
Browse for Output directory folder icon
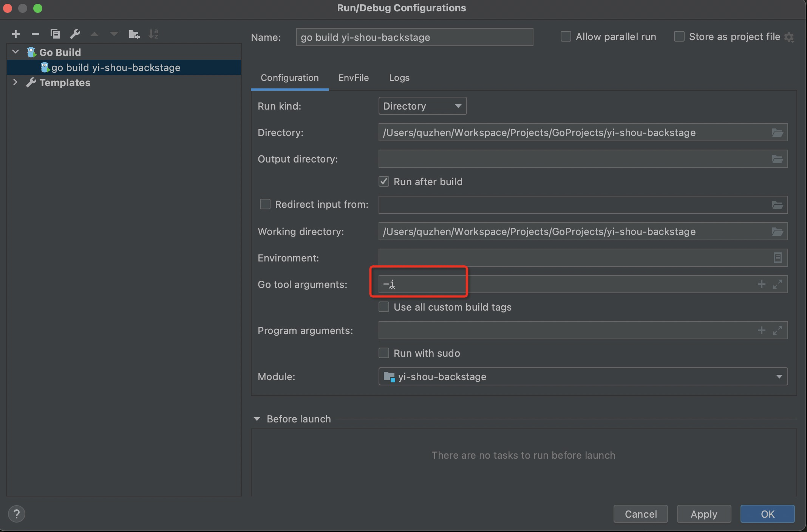(777, 159)
